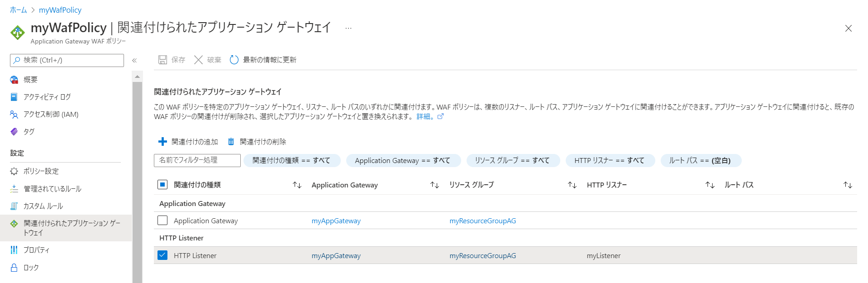Sort by 関連付けの種類 column arrows

click(x=297, y=185)
